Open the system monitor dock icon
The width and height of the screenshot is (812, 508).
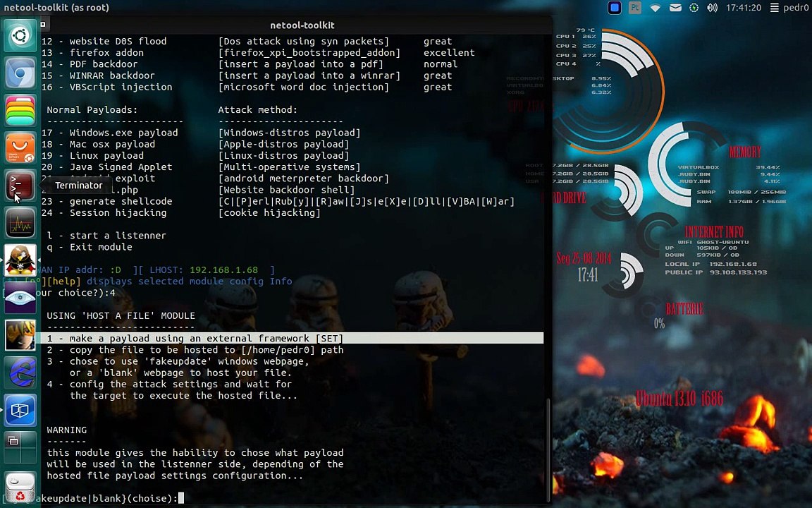click(20, 223)
